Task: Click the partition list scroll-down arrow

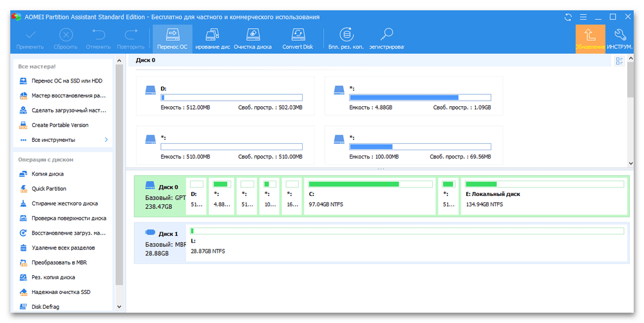Action: pos(631,163)
